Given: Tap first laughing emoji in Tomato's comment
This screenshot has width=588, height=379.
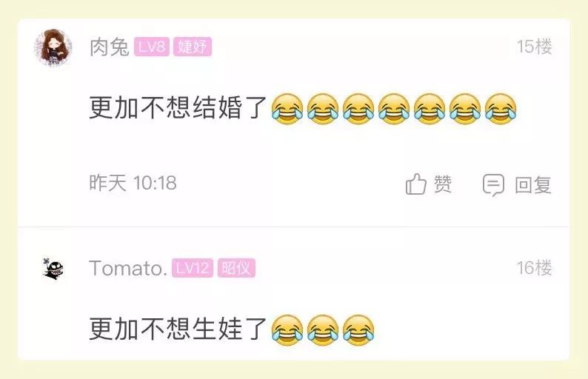Looking at the screenshot, I should pyautogui.click(x=287, y=330).
